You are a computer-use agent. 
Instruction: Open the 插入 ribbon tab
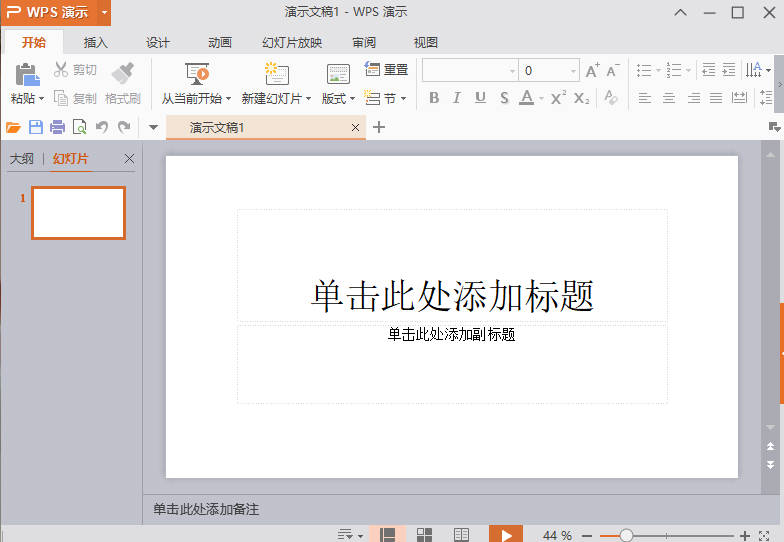(x=96, y=43)
